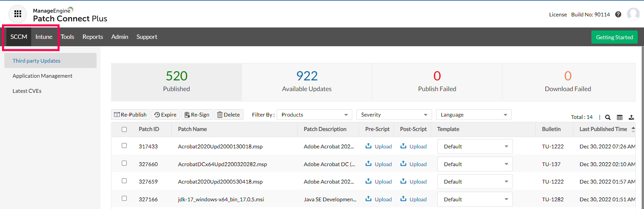Screen dimensions: 644x209
Task: Click the Re-Publish button
Action: point(130,115)
